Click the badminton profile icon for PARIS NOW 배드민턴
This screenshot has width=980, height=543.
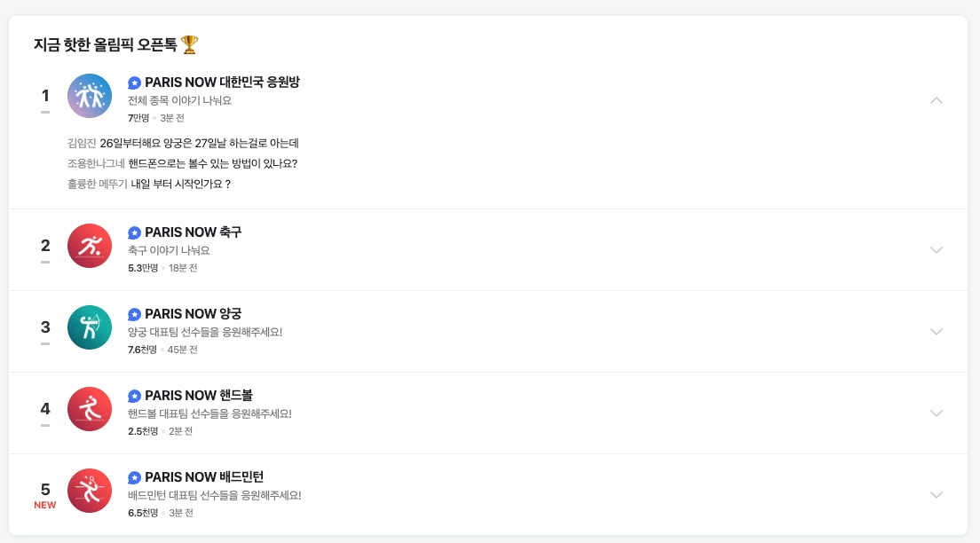90,491
